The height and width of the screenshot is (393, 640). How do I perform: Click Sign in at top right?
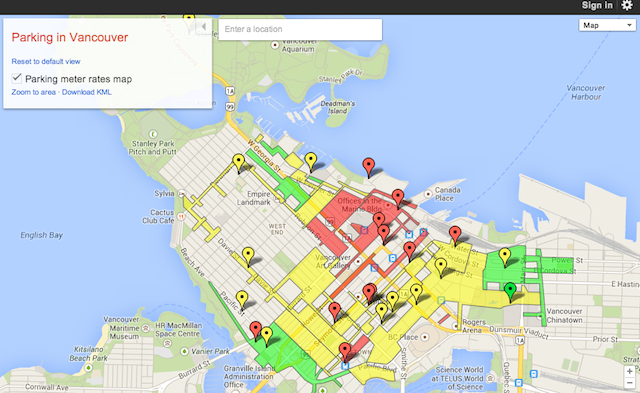(x=597, y=5)
